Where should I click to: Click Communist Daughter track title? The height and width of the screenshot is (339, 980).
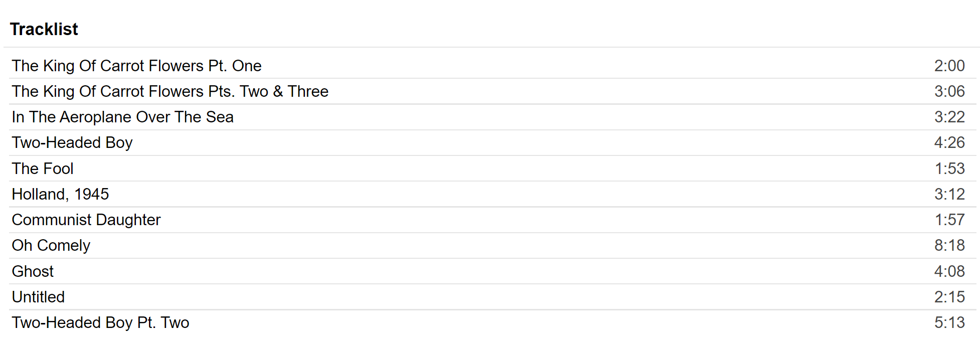[86, 220]
